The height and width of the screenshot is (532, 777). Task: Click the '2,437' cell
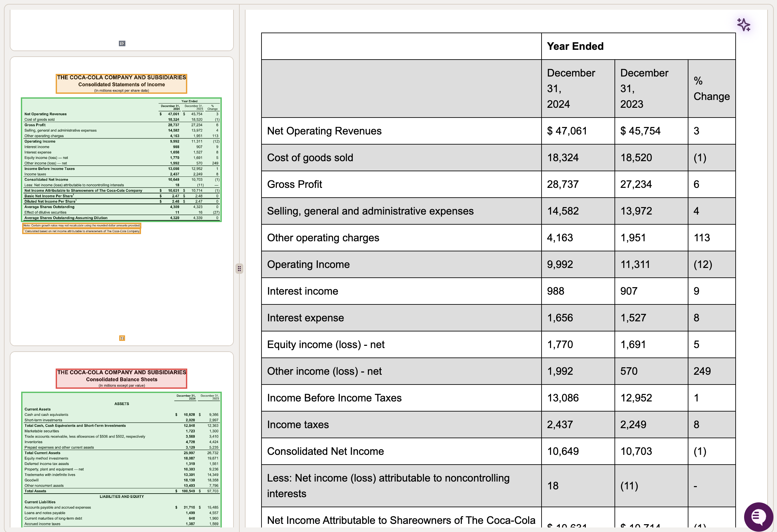[x=578, y=425]
